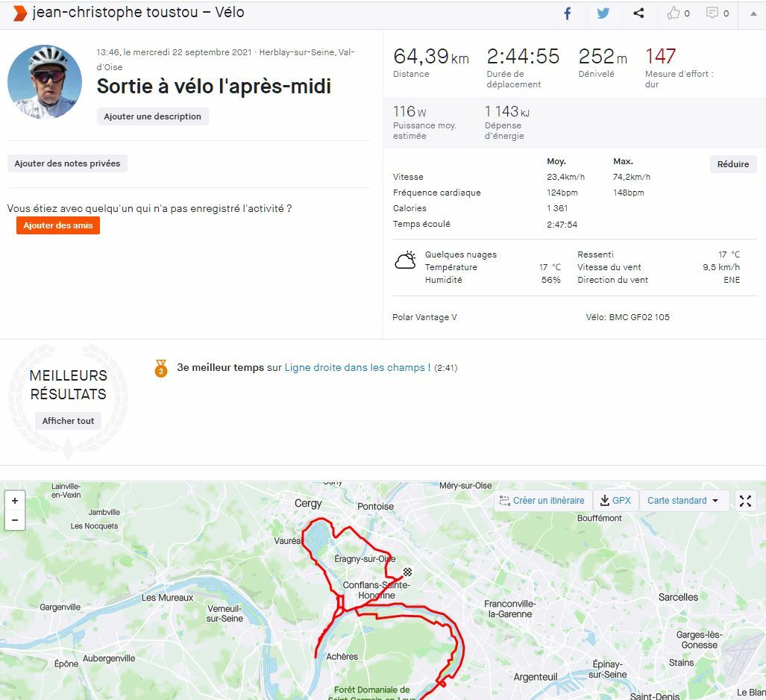Open comments via the speech-bubble icon
The image size is (766, 700).
point(718,13)
